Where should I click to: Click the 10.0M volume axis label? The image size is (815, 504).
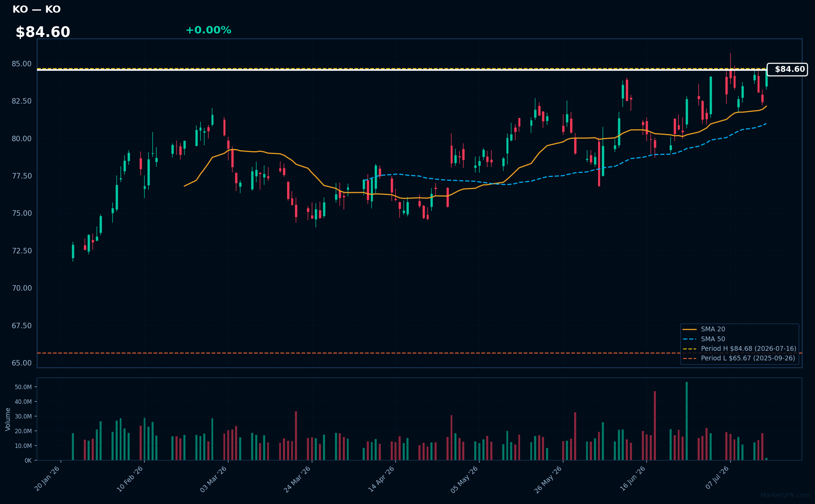[x=23, y=446]
